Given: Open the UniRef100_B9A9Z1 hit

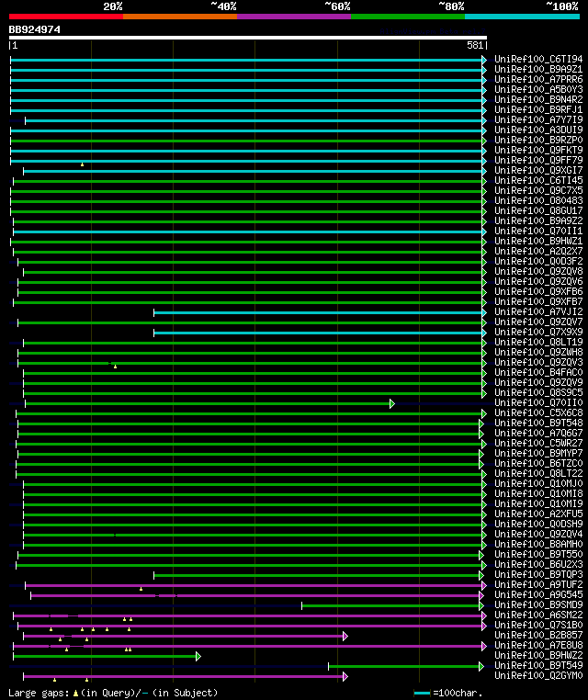Looking at the screenshot, I should (538, 70).
